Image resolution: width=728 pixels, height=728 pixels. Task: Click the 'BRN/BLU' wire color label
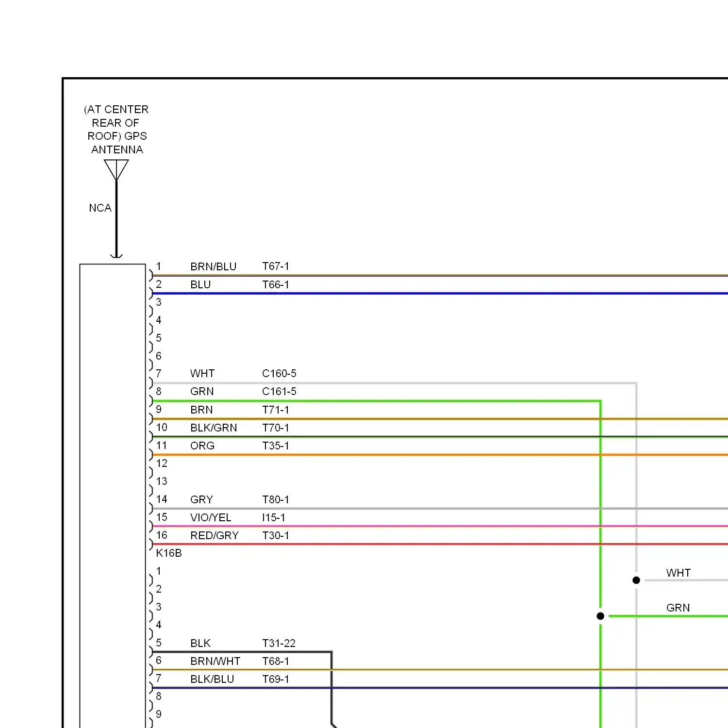213,267
